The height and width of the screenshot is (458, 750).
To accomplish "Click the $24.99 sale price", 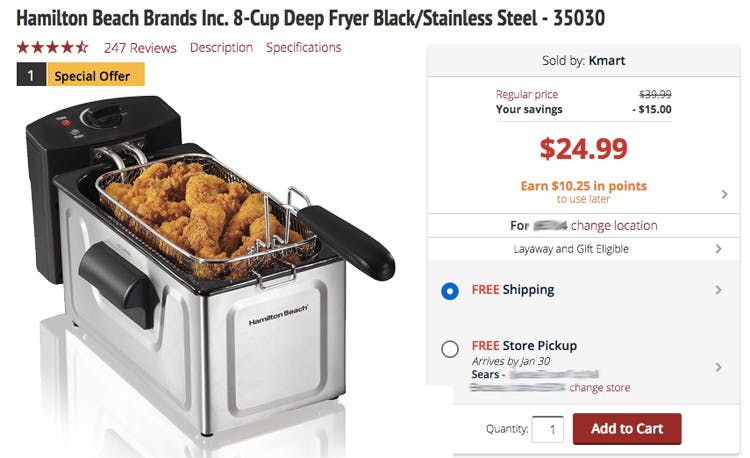I will click(x=583, y=149).
